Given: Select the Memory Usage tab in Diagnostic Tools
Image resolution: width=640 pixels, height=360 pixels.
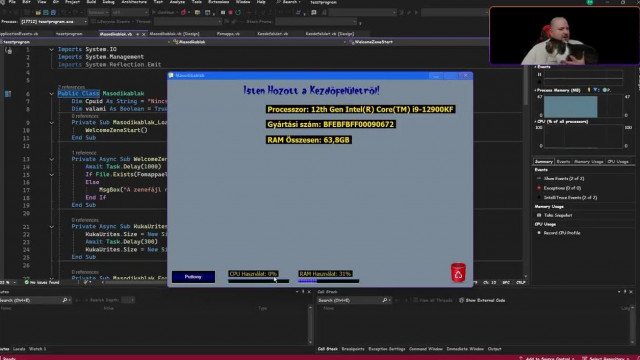Looking at the screenshot, I should (x=588, y=162).
